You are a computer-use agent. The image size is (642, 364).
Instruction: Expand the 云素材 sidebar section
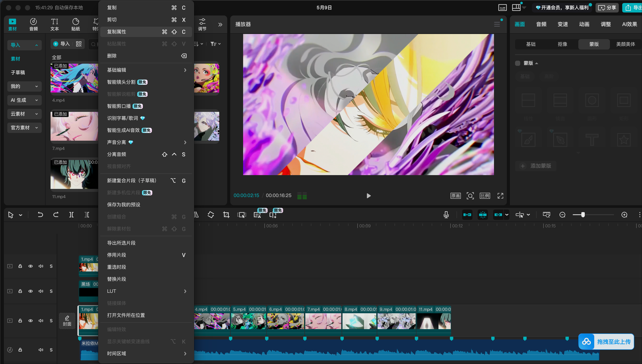(25, 114)
